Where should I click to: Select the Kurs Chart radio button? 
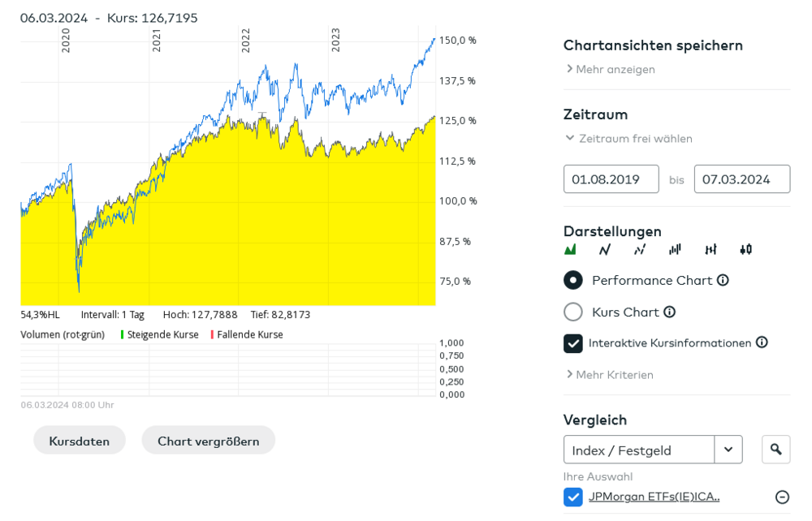tap(573, 312)
